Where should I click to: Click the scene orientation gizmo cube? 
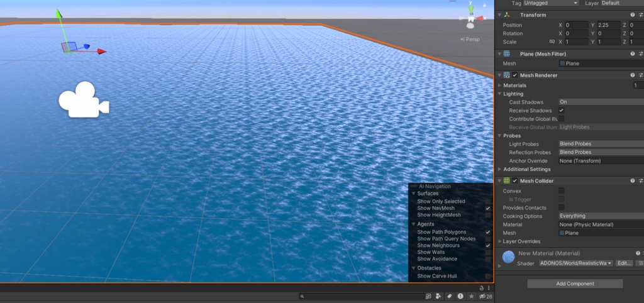click(470, 18)
